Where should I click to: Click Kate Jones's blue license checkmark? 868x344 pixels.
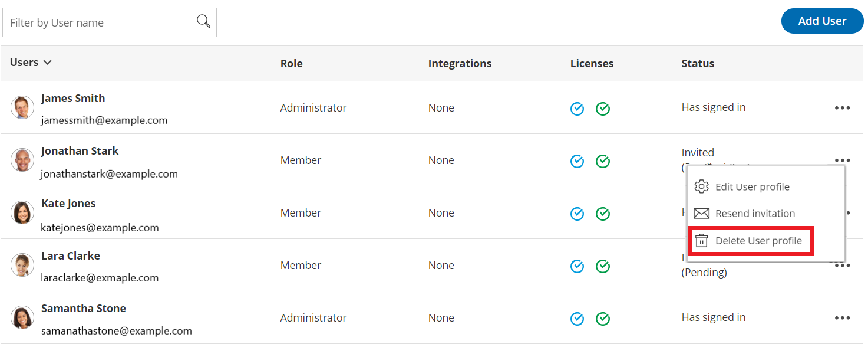(x=577, y=214)
